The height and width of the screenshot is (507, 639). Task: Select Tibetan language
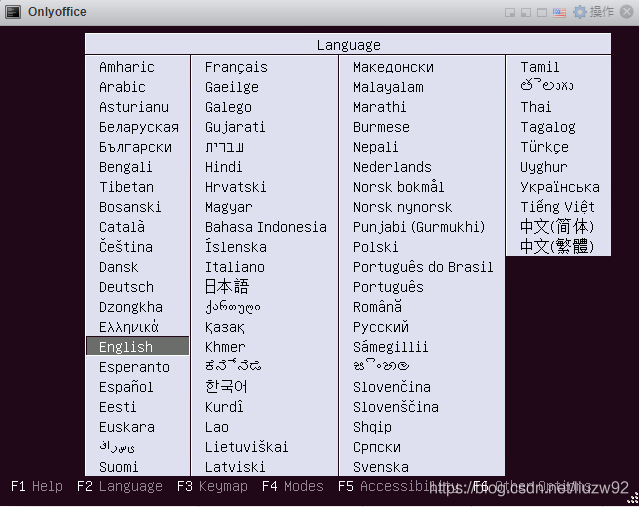pyautogui.click(x=126, y=187)
